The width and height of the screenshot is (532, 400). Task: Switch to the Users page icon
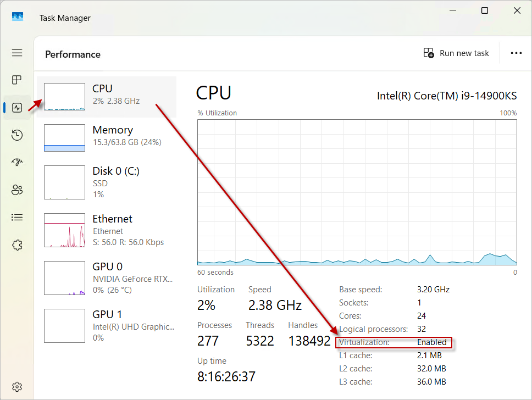click(x=17, y=190)
